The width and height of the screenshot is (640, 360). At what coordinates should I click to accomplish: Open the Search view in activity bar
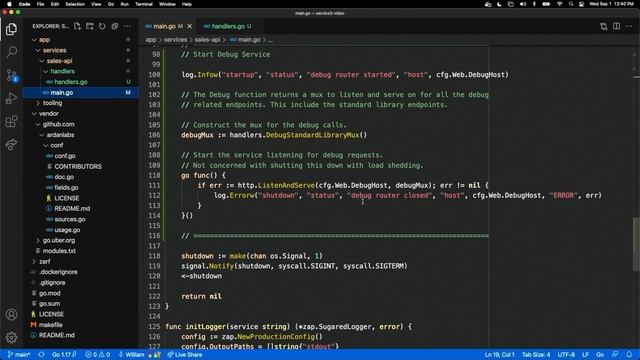(11, 52)
